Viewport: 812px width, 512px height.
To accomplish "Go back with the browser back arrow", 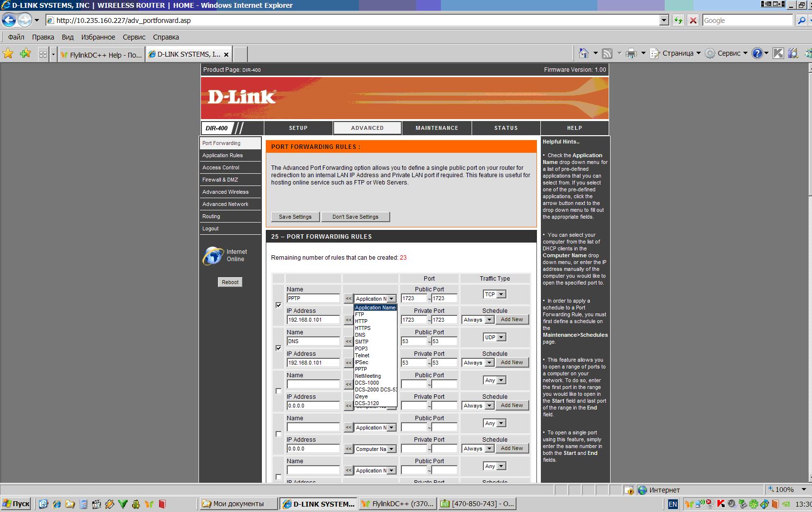I will 9,20.
